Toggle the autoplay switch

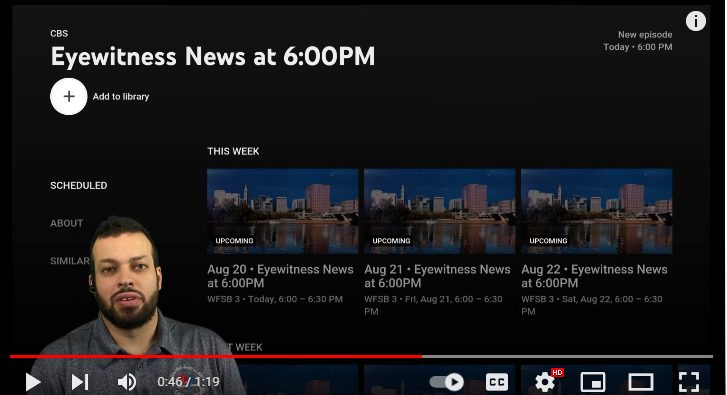(x=446, y=382)
